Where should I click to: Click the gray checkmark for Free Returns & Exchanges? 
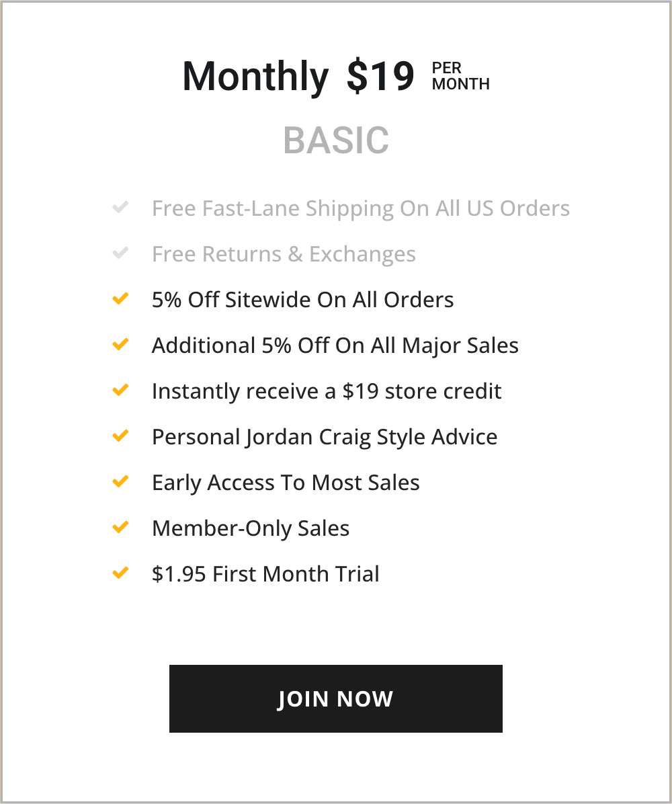click(120, 252)
